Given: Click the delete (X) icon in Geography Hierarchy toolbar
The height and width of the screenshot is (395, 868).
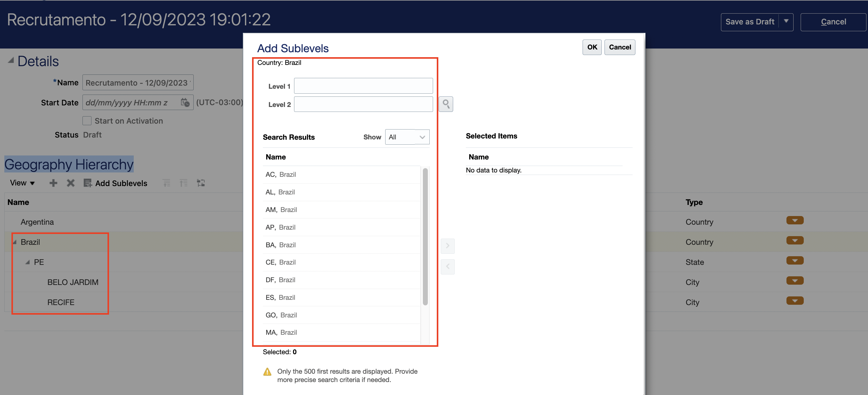Looking at the screenshot, I should pos(70,183).
